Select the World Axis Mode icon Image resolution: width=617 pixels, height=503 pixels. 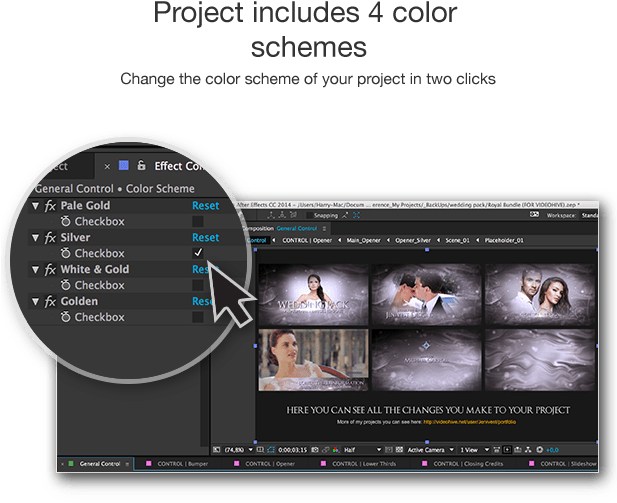pyautogui.click(x=282, y=215)
